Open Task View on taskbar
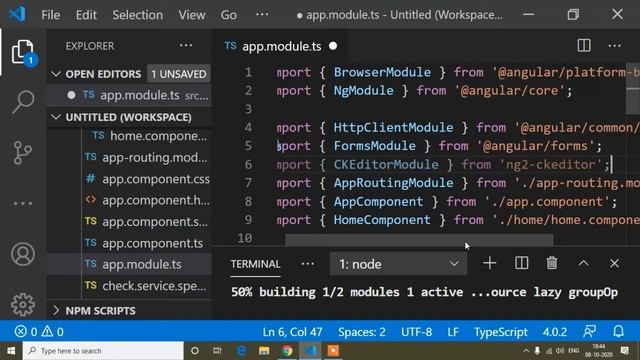Viewport: 640px width, 360px height. point(217,351)
